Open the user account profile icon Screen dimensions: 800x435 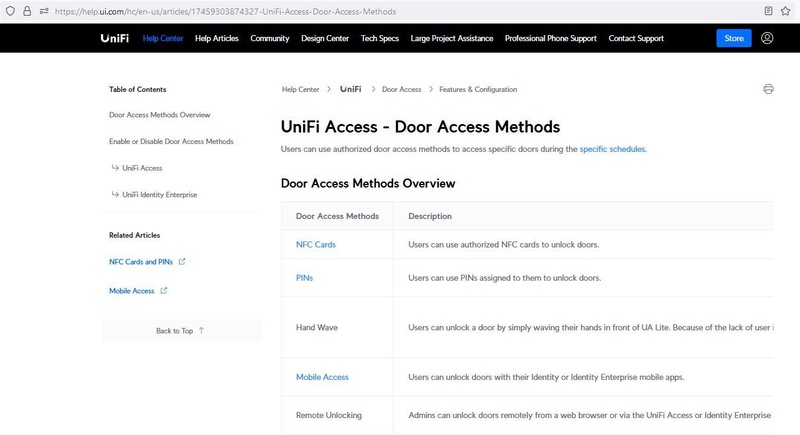767,39
